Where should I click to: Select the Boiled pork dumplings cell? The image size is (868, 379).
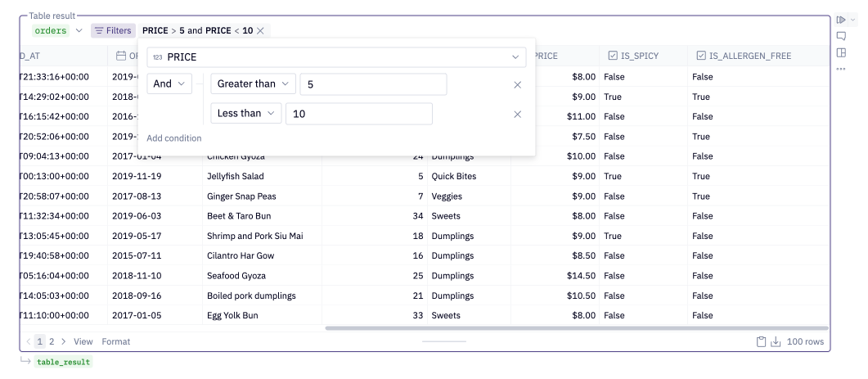262,296
